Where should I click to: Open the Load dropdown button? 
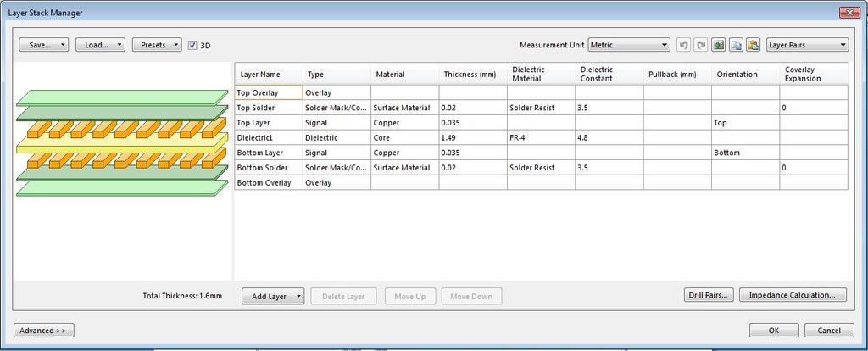tap(100, 45)
